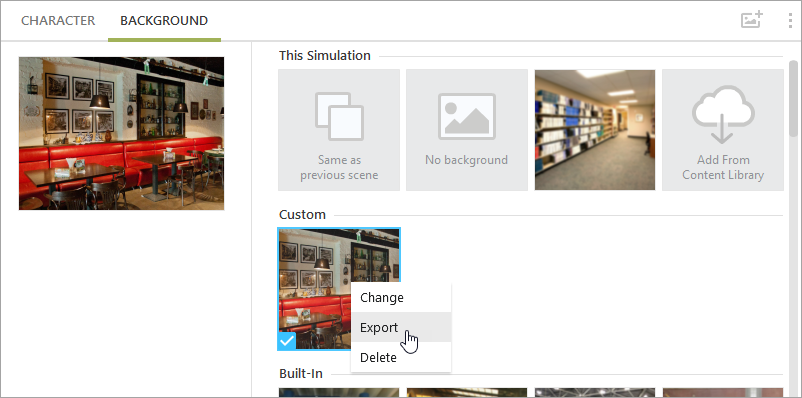The image size is (802, 398).
Task: Toggle the blue checkmark on custom background
Action: (x=287, y=341)
